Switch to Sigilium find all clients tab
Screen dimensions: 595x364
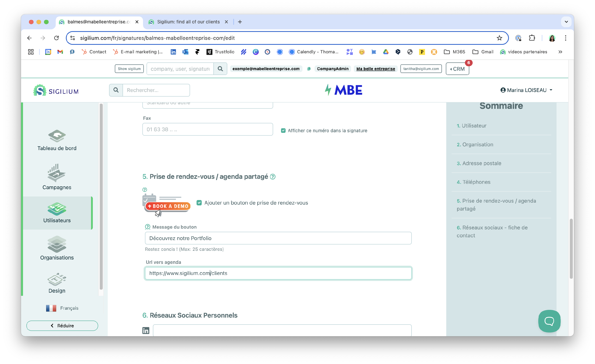(x=188, y=22)
